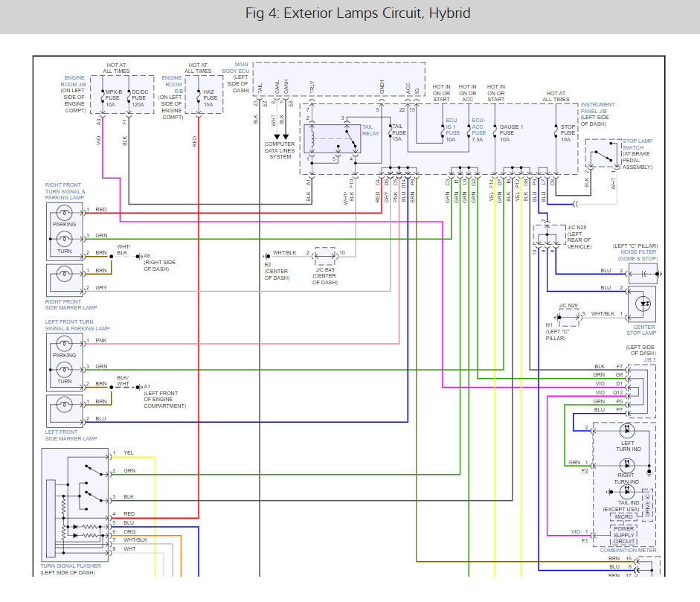Select the HOT IN ON OR ACC label

(x=467, y=93)
